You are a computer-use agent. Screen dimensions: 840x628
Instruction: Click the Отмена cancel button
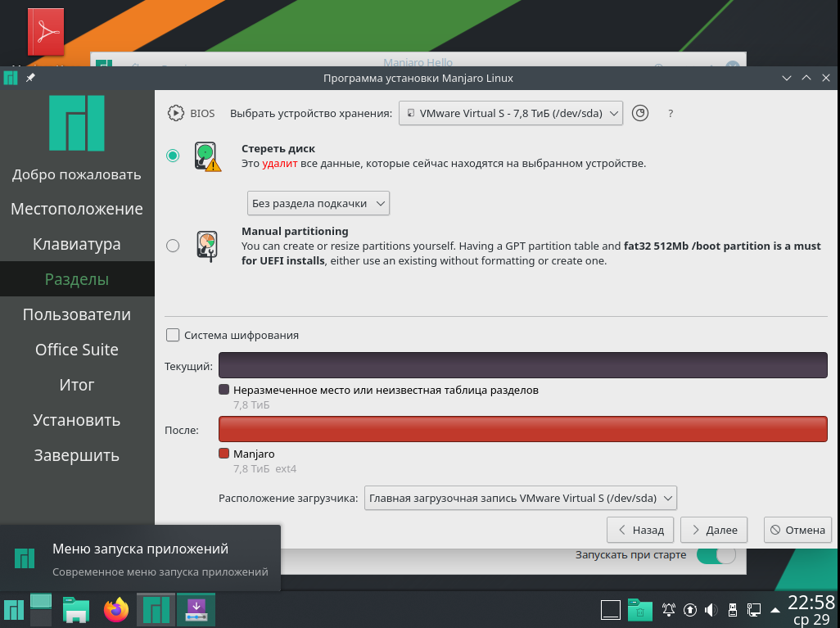click(797, 530)
